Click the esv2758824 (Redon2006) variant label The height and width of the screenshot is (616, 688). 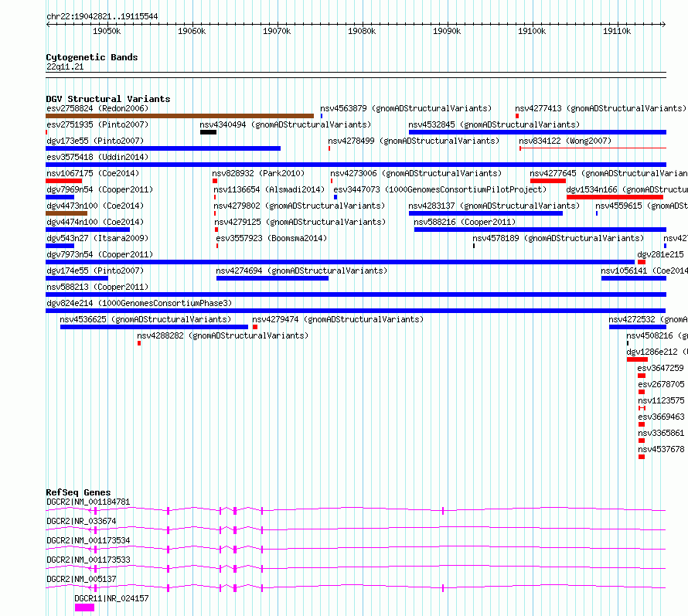click(x=97, y=108)
